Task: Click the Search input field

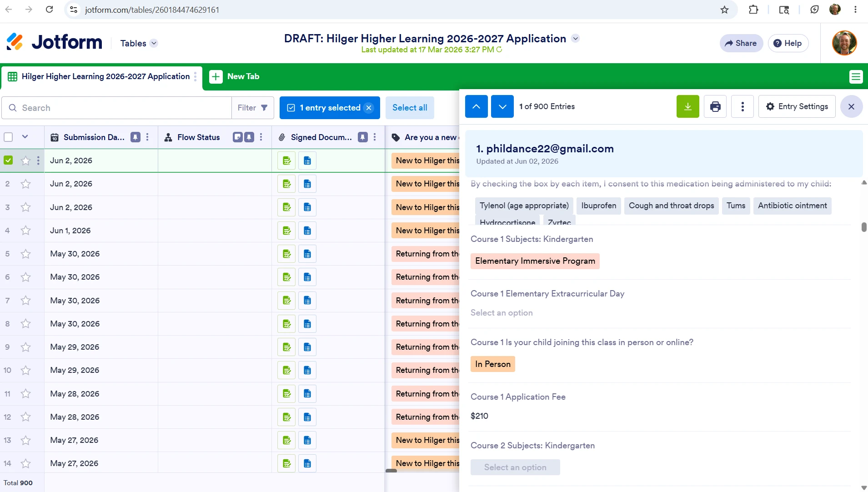Action: tap(116, 108)
